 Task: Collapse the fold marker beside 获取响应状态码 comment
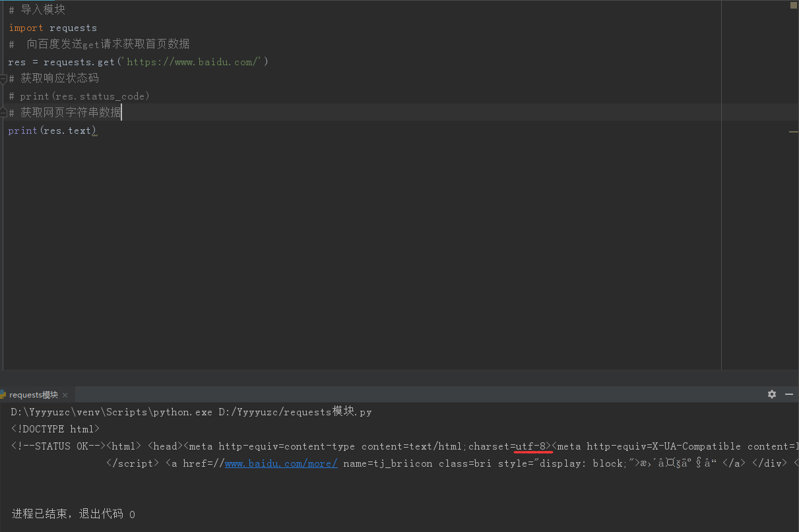pyautogui.click(x=3, y=79)
